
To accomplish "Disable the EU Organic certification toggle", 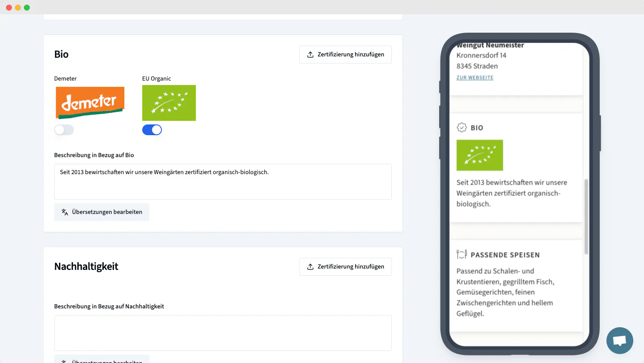I will [152, 130].
